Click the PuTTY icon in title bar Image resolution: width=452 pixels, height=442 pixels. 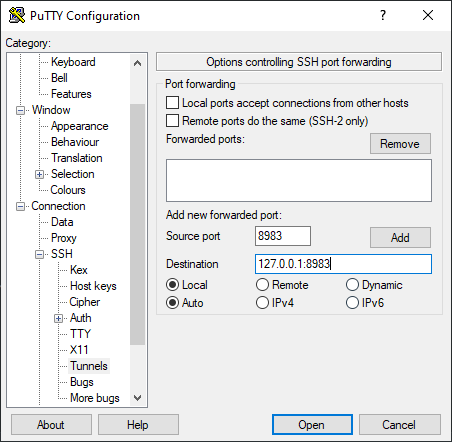click(x=17, y=15)
